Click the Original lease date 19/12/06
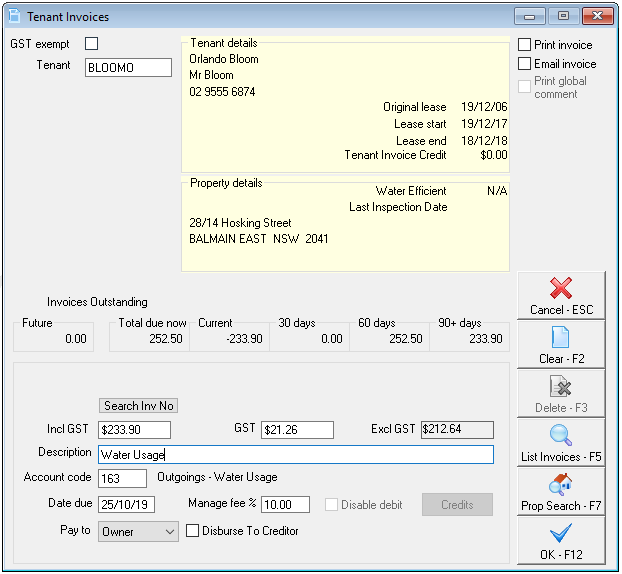Image resolution: width=622 pixels, height=574 pixels. [x=484, y=107]
